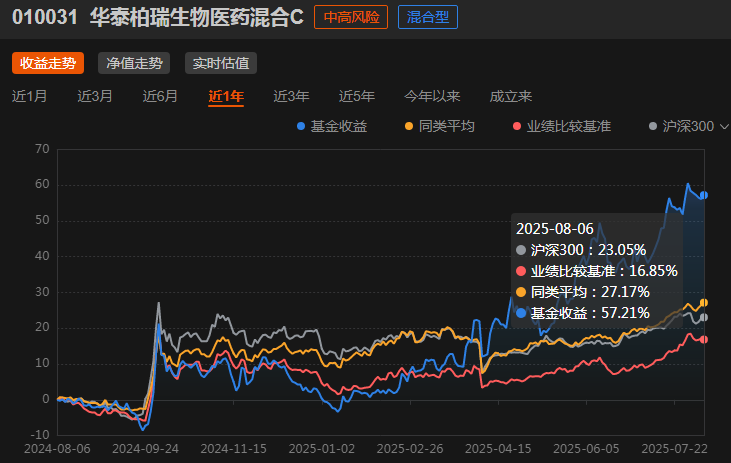Viewport: 731px width, 463px height.
Task: Click tooltip row 业绩比较基准：16.85%
Action: click(597, 271)
